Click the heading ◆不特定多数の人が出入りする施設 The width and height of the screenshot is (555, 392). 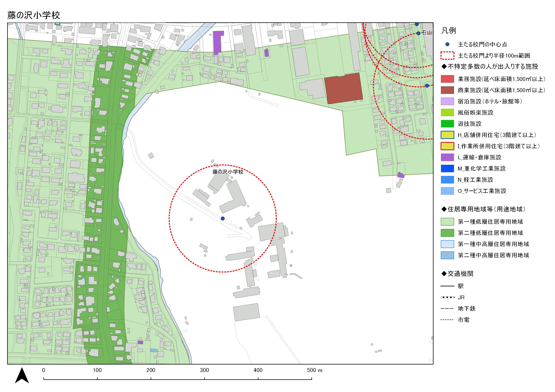pyautogui.click(x=490, y=67)
